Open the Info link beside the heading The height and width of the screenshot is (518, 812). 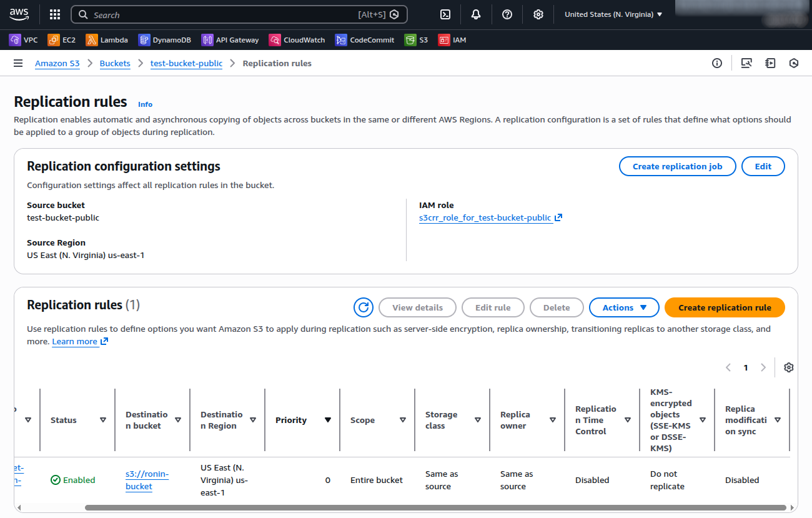(x=145, y=104)
